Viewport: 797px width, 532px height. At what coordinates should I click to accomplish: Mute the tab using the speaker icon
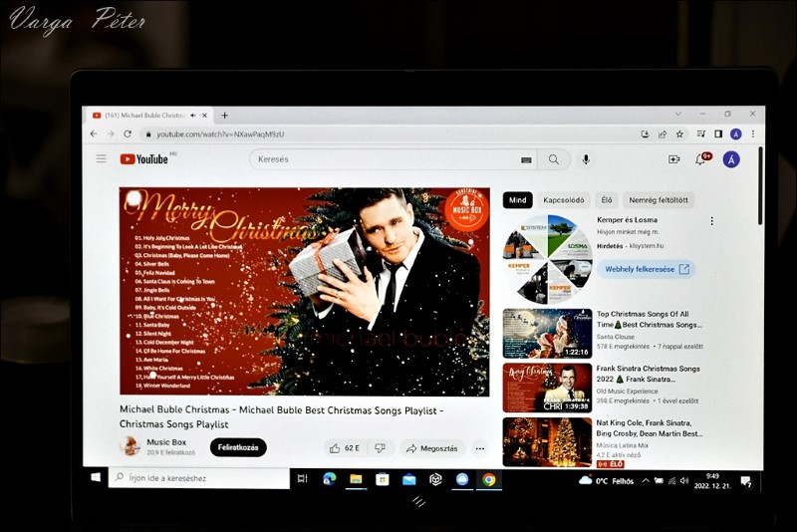coord(193,116)
